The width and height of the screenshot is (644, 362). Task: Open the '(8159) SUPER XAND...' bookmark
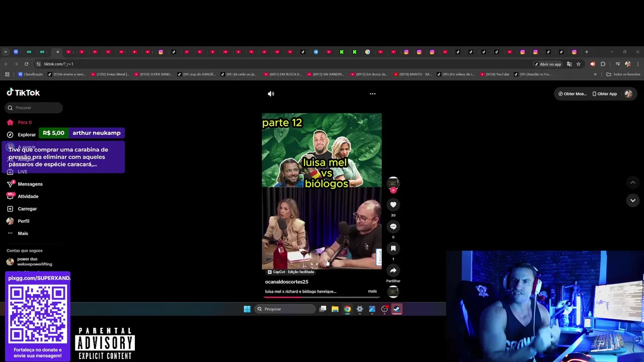pos(153,74)
